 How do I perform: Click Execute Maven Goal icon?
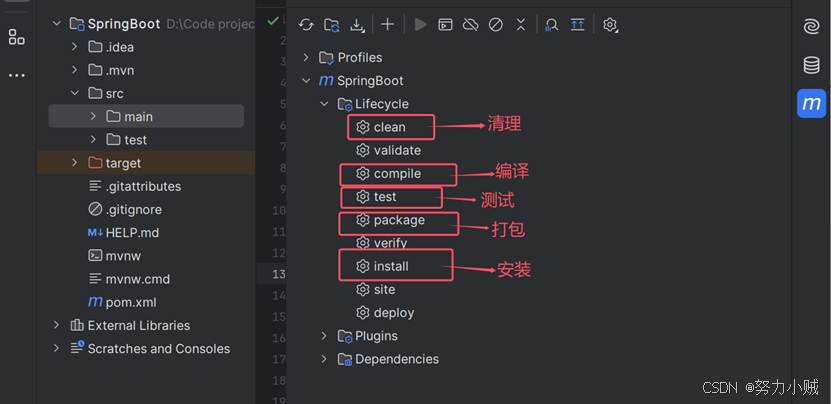445,25
